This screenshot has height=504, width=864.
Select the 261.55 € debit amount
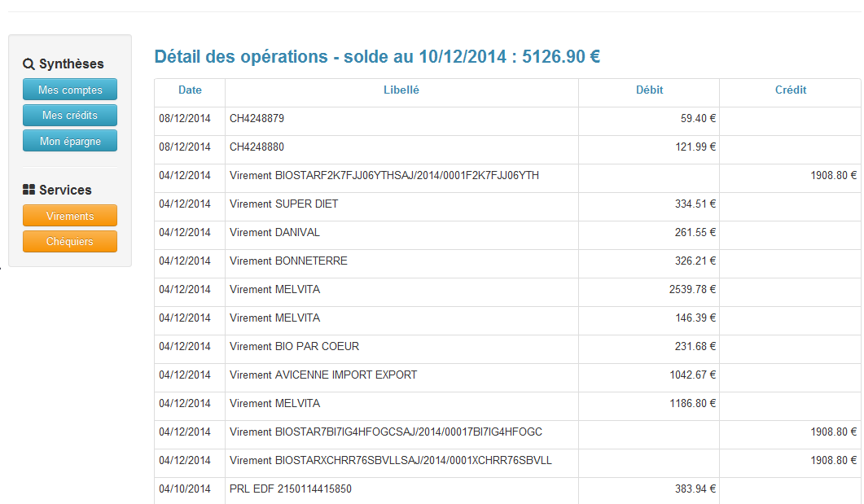click(695, 232)
